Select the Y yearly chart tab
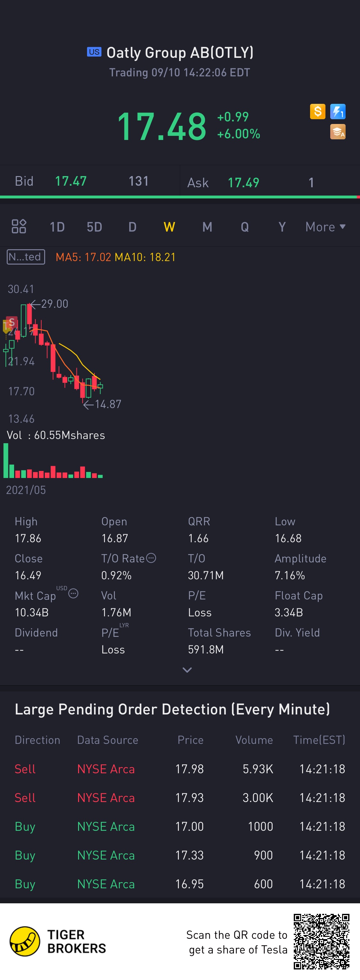360x980 pixels. coord(282,227)
